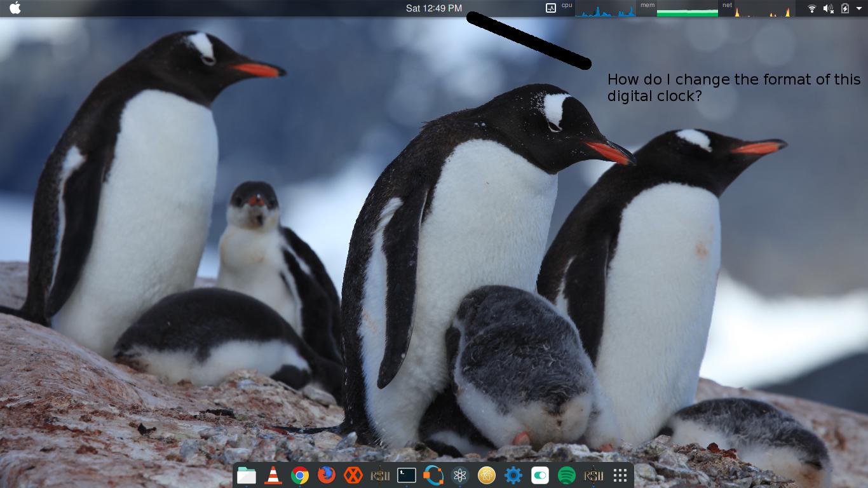The width and height of the screenshot is (868, 488).
Task: Open Settings via the blue gear icon
Action: (513, 475)
